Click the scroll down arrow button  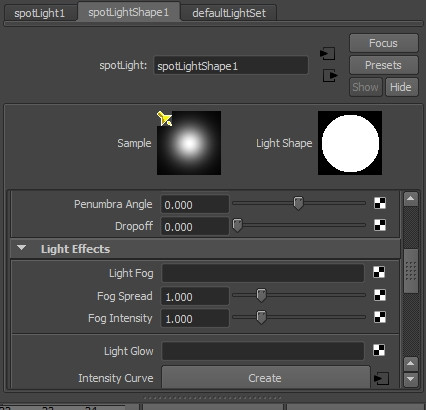point(410,379)
